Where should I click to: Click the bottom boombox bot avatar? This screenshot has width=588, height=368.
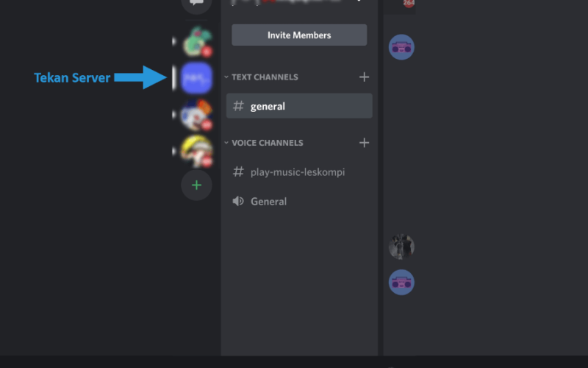(x=401, y=283)
